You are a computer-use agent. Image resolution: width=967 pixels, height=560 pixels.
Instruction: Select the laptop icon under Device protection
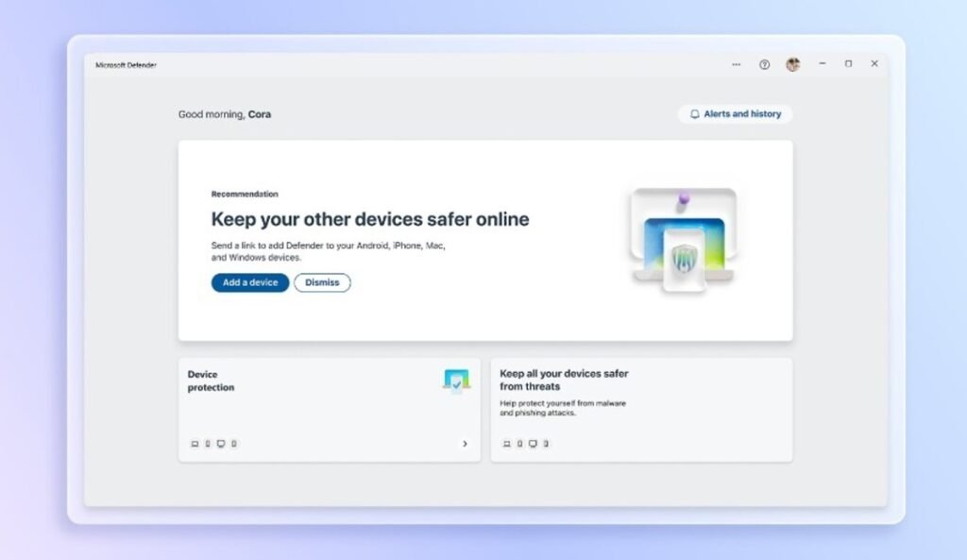195,444
